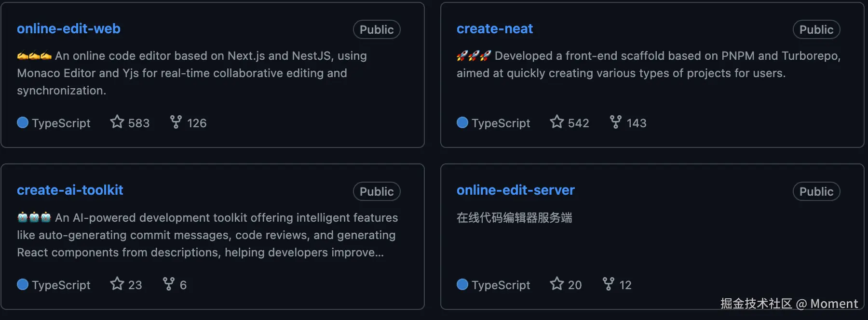Click the Public badge on online-edit-server

tap(816, 192)
